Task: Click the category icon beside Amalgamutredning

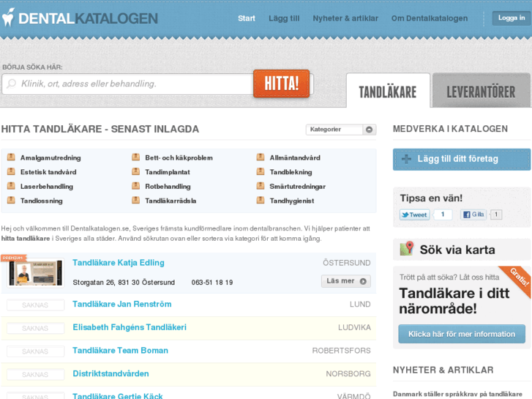Action: [x=11, y=157]
